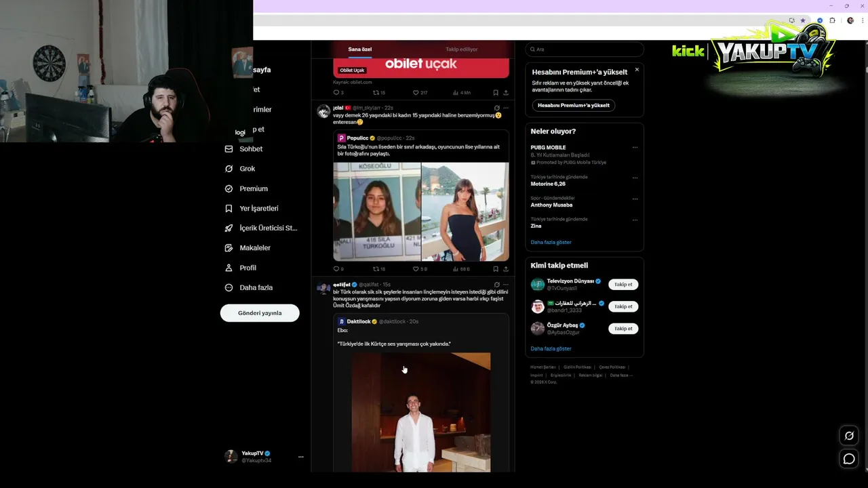Open the Motorine 6,26 trend
Viewport: 868px width, 488px height.
tap(548, 184)
